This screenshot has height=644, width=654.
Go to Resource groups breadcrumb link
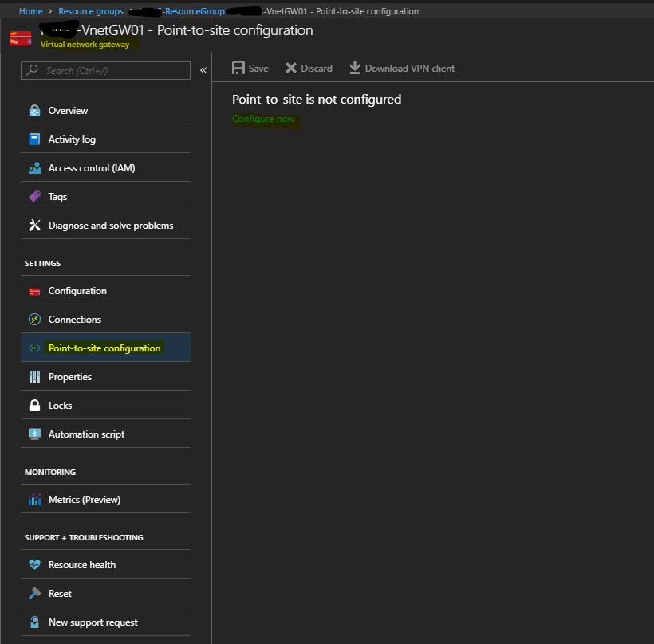tap(91, 11)
